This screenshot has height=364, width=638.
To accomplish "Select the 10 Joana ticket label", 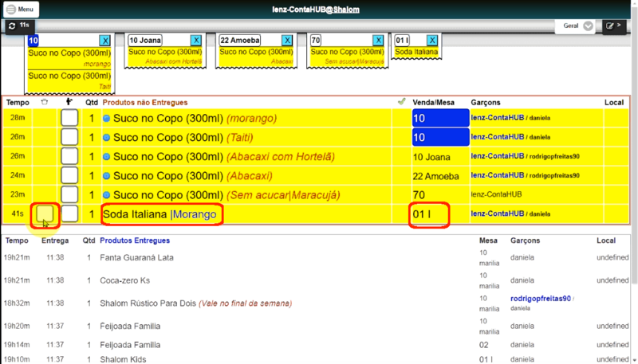I will coord(145,40).
